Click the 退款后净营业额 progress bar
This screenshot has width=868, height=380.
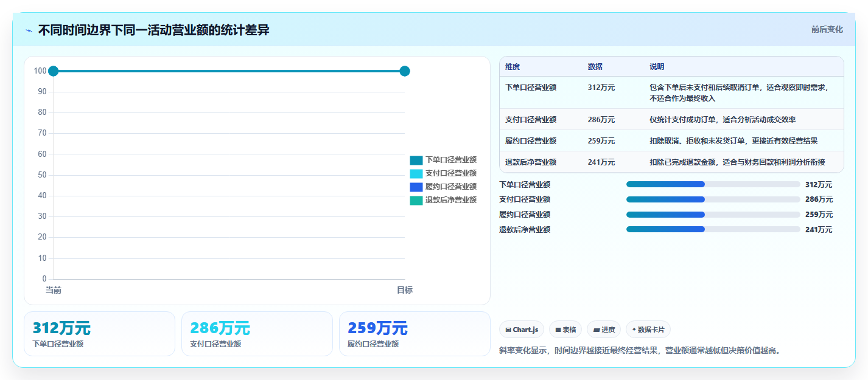click(x=713, y=229)
